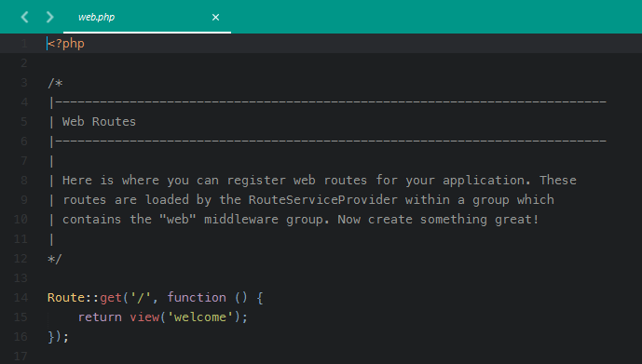
Task: Click the '*/' comment end on line 12
Action: tap(54, 259)
